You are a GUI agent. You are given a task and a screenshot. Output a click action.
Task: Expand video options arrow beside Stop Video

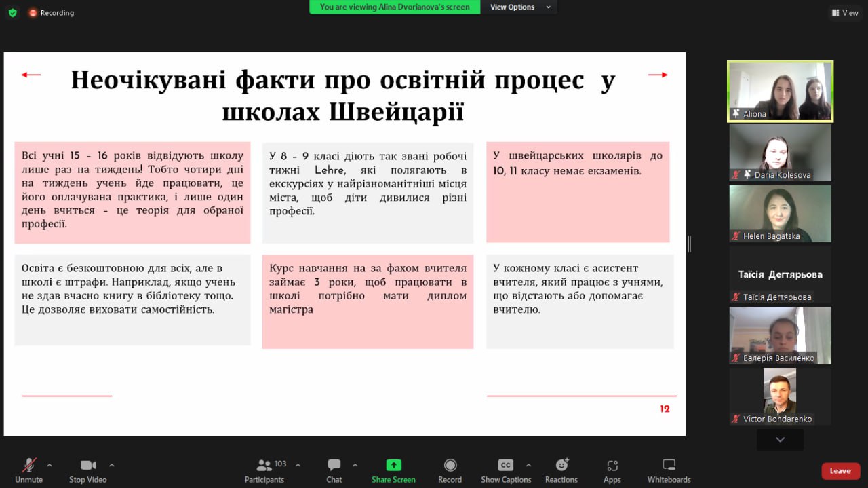tap(111, 465)
